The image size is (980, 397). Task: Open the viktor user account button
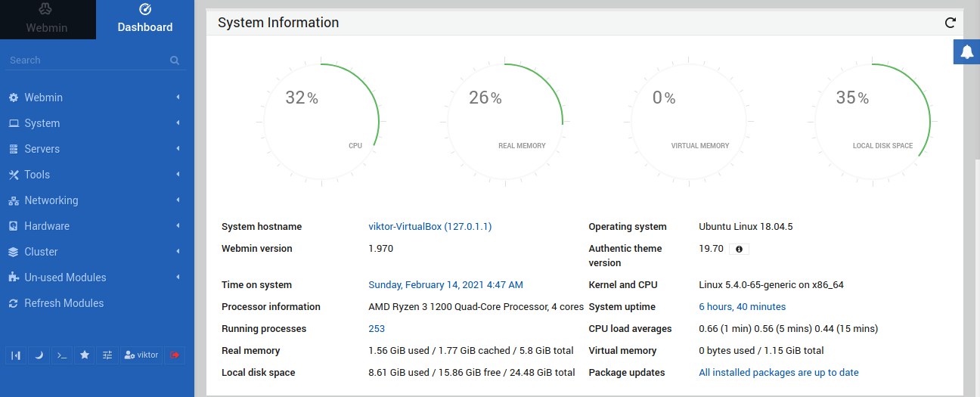[x=141, y=355]
